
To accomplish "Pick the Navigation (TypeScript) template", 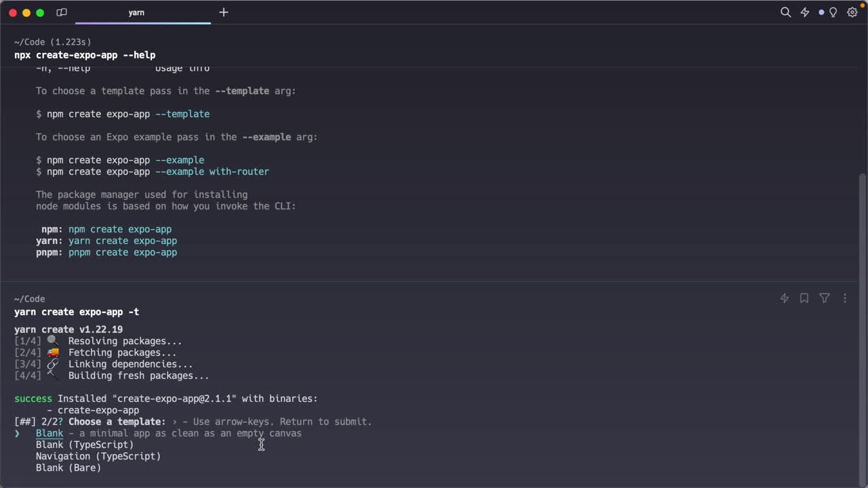I will [x=98, y=456].
